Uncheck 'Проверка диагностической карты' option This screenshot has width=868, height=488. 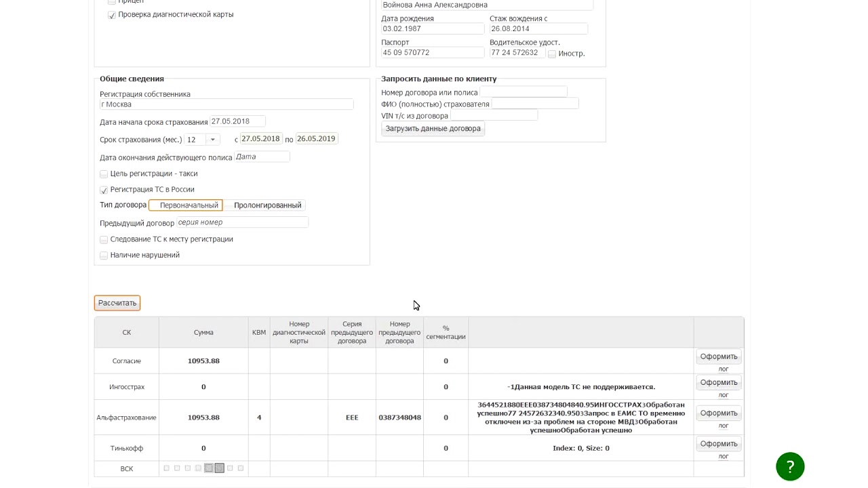(x=112, y=15)
